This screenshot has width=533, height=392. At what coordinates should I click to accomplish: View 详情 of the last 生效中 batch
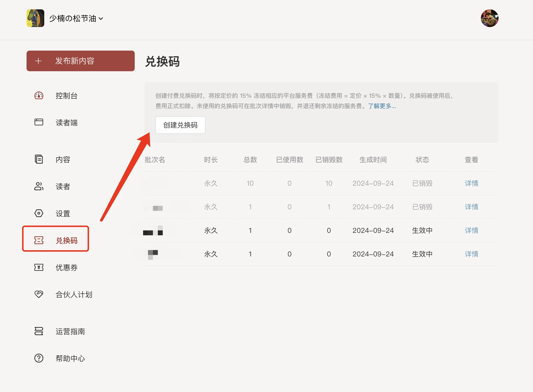471,254
